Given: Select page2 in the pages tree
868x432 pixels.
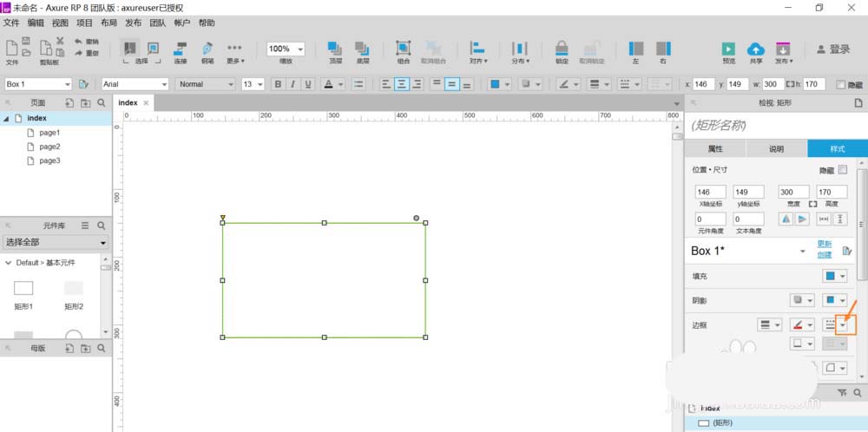Looking at the screenshot, I should [49, 147].
